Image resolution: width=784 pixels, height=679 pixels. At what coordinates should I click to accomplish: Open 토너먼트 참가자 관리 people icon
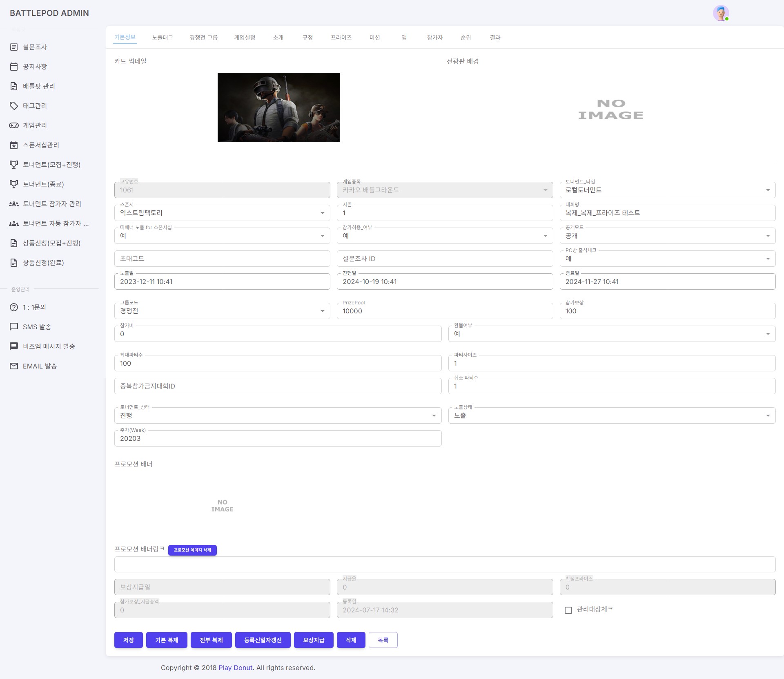pyautogui.click(x=14, y=204)
